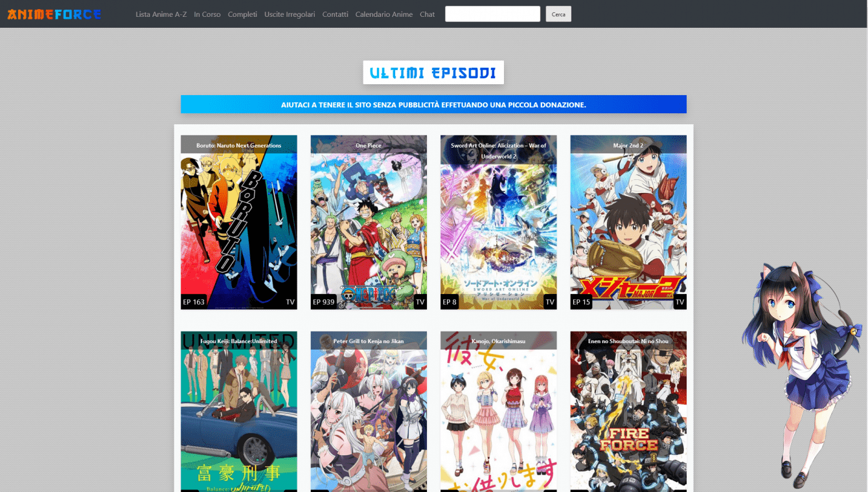Open Boruto: Naruto Next Generations poster
868x492 pixels.
(x=239, y=222)
